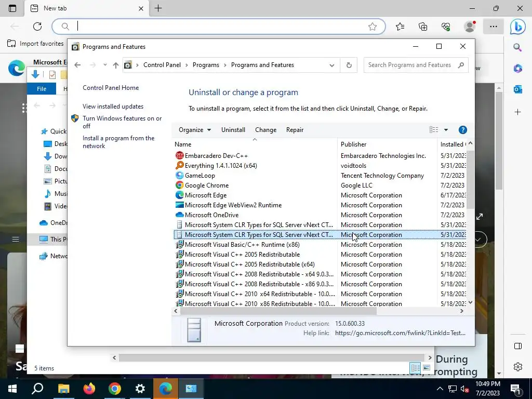Open Edge Settings and more menu
Viewport: 532px width, 399px height.
pyautogui.click(x=494, y=26)
